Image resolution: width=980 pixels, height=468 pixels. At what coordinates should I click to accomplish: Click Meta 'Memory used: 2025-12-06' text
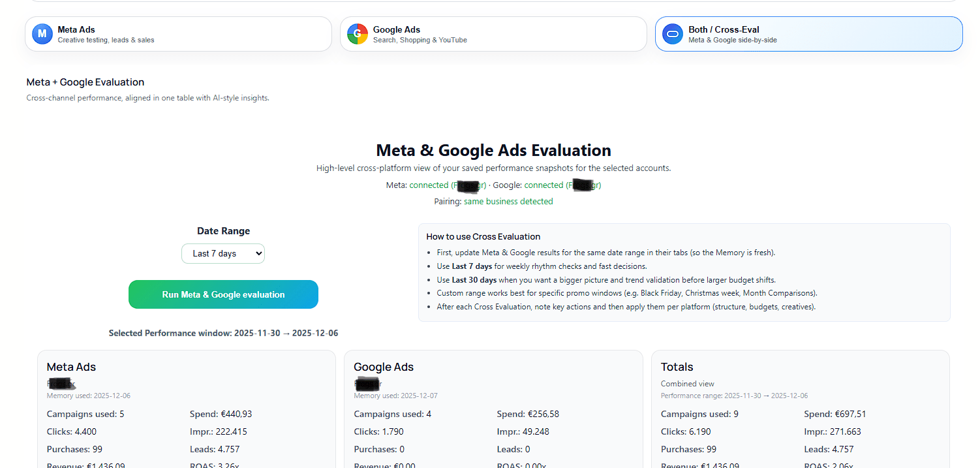tap(89, 396)
